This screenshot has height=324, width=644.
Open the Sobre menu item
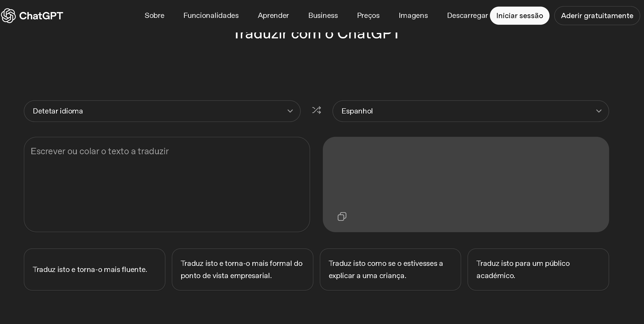click(154, 16)
